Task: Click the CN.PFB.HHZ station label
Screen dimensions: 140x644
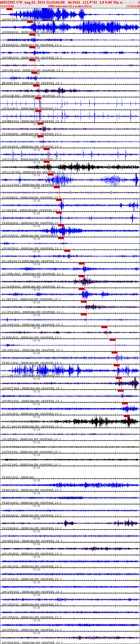Action: (32, 452)
